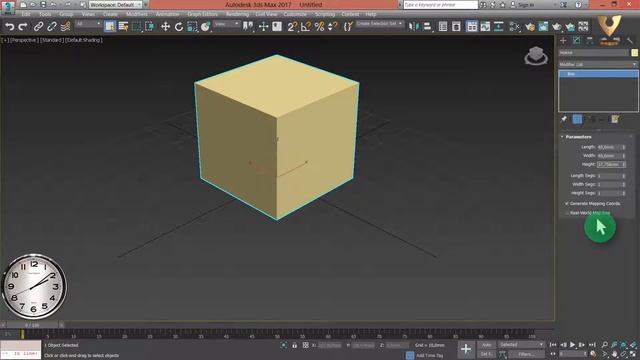This screenshot has height=360, width=640.
Task: Open the selection filter All dropdown
Action: [x=88, y=24]
